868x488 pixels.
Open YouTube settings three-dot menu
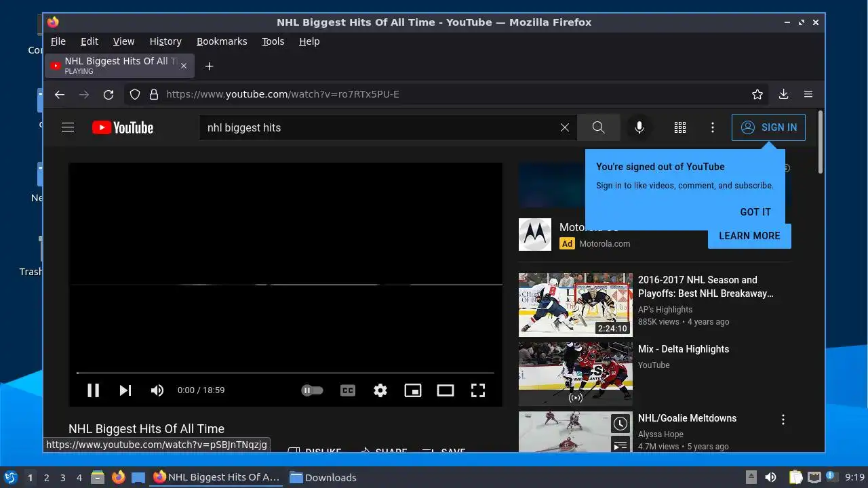(712, 127)
